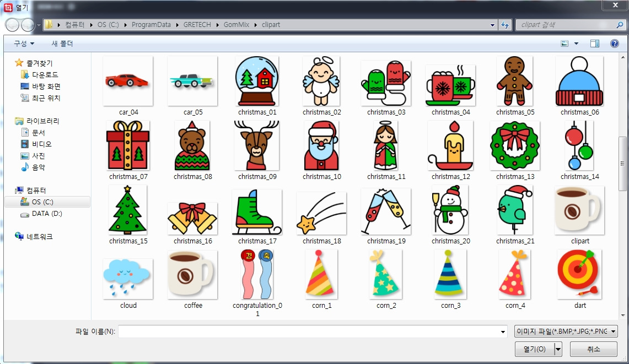Select the christmas_19 champagne glasses image
The height and width of the screenshot is (364, 629).
[x=386, y=211]
